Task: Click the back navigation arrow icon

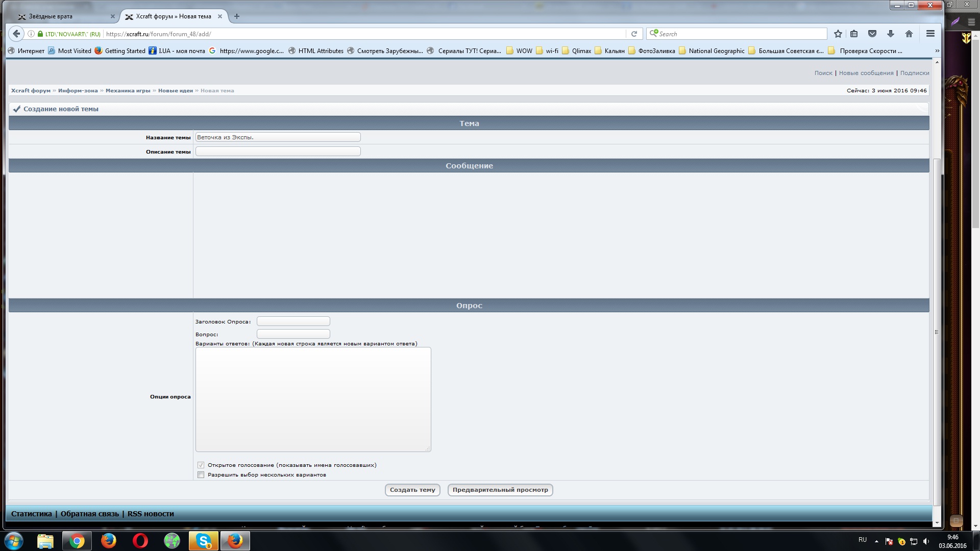Action: pyautogui.click(x=16, y=34)
